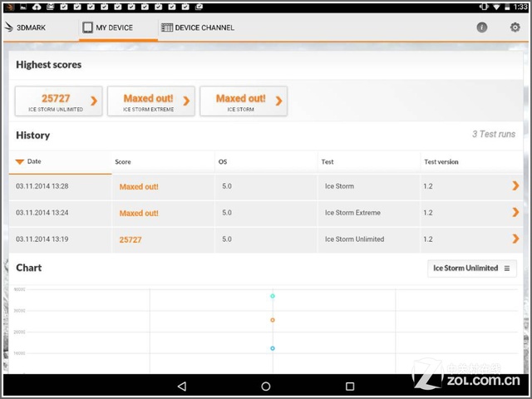
Task: Click the top teal chart data point
Action: [273, 296]
